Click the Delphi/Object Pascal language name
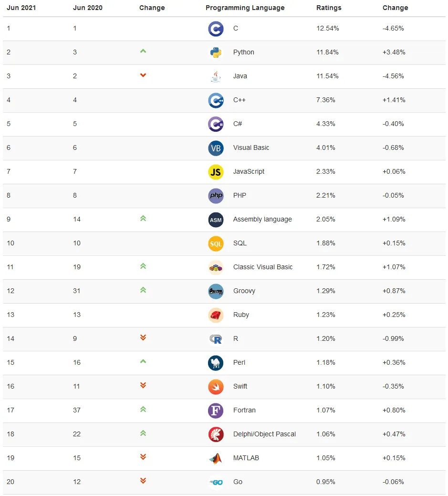This screenshot has height=496, width=448. (x=264, y=434)
